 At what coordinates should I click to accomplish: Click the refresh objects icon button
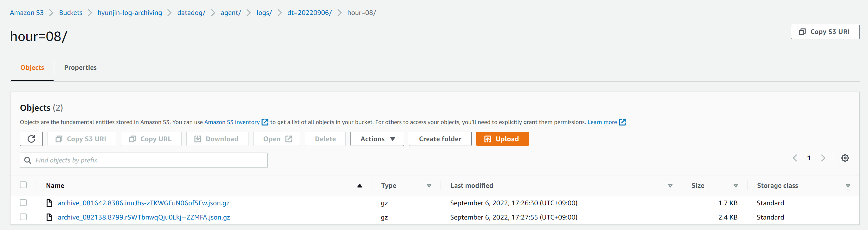click(31, 139)
